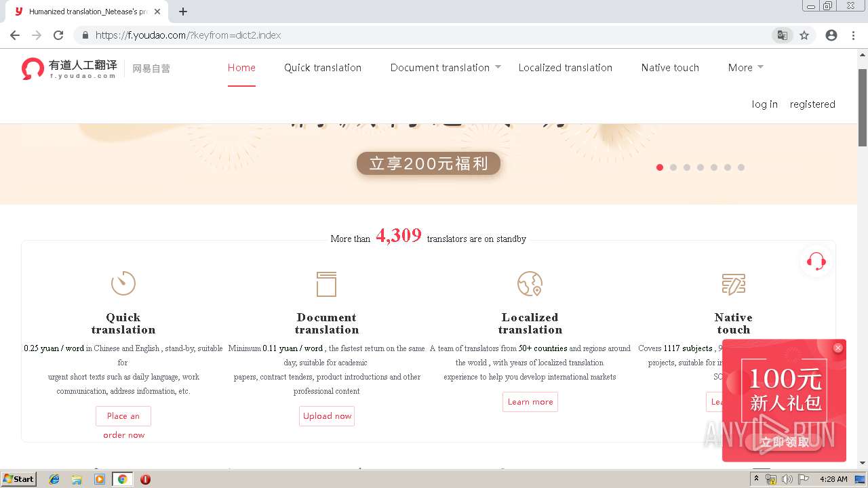
Task: Open the Native touch nav item
Action: pyautogui.click(x=670, y=68)
